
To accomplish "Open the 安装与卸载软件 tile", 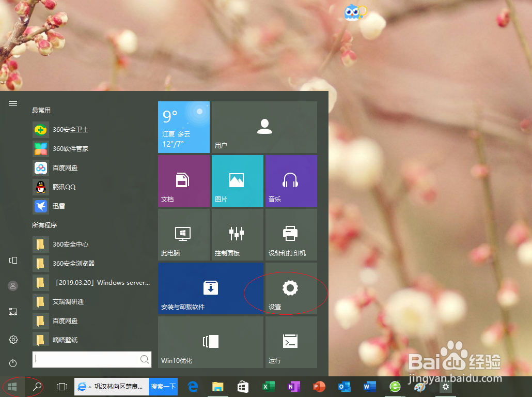I will (211, 288).
